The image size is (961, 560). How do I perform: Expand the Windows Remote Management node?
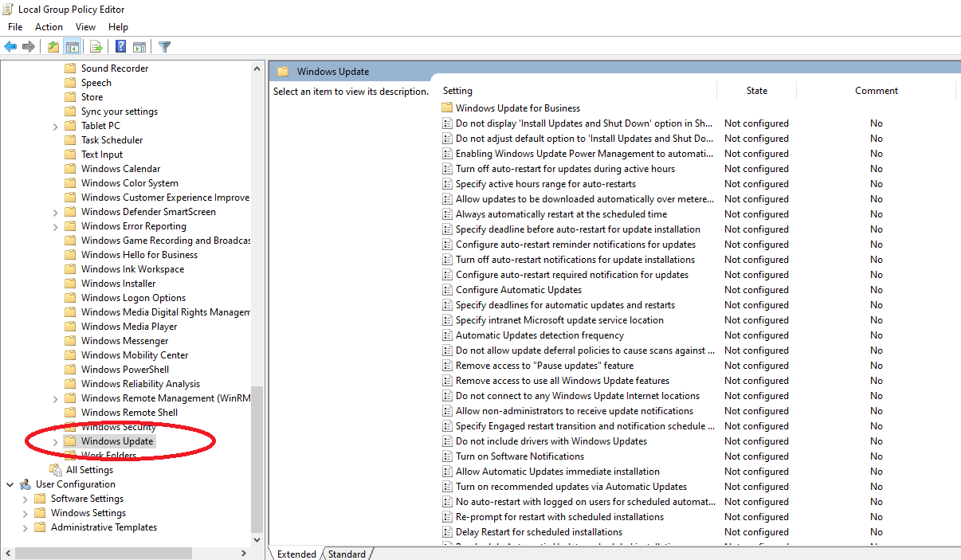pos(55,398)
